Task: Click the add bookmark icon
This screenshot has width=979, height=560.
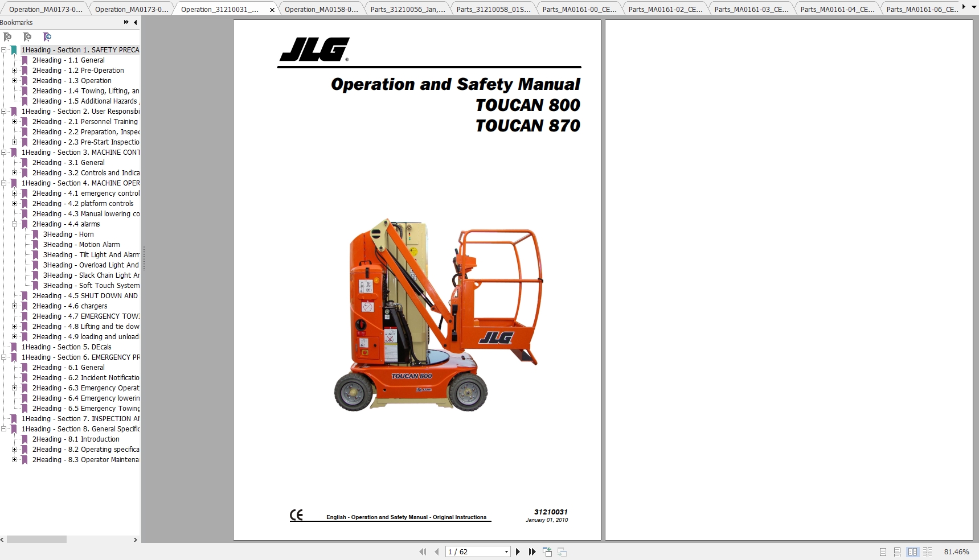Action: 27,37
